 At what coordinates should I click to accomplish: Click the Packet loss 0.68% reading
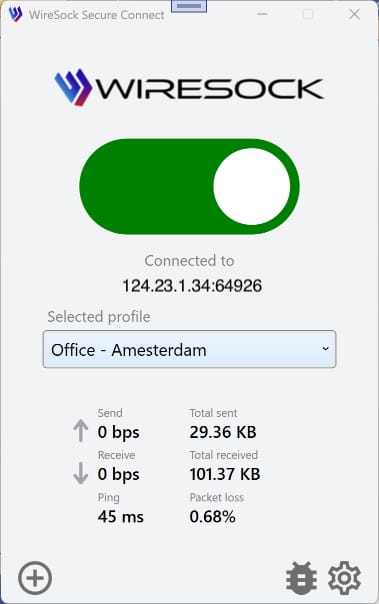coord(212,517)
